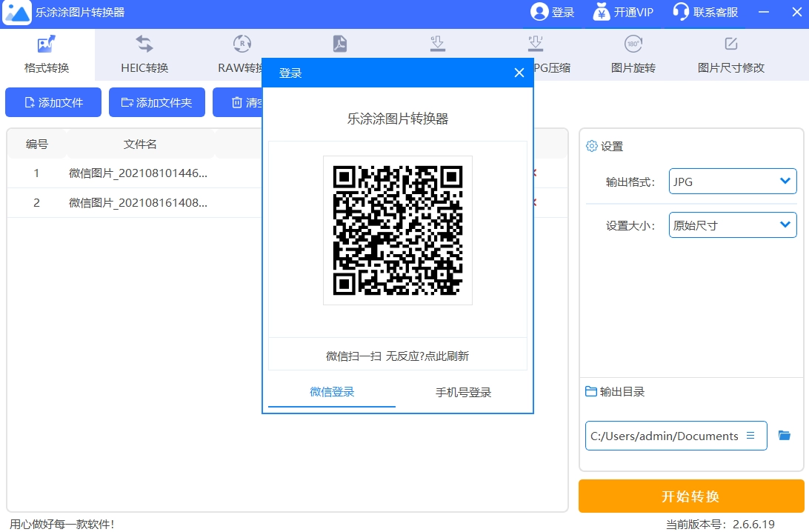The image size is (809, 532).
Task: Close the 登录 login dialog
Action: 519,73
